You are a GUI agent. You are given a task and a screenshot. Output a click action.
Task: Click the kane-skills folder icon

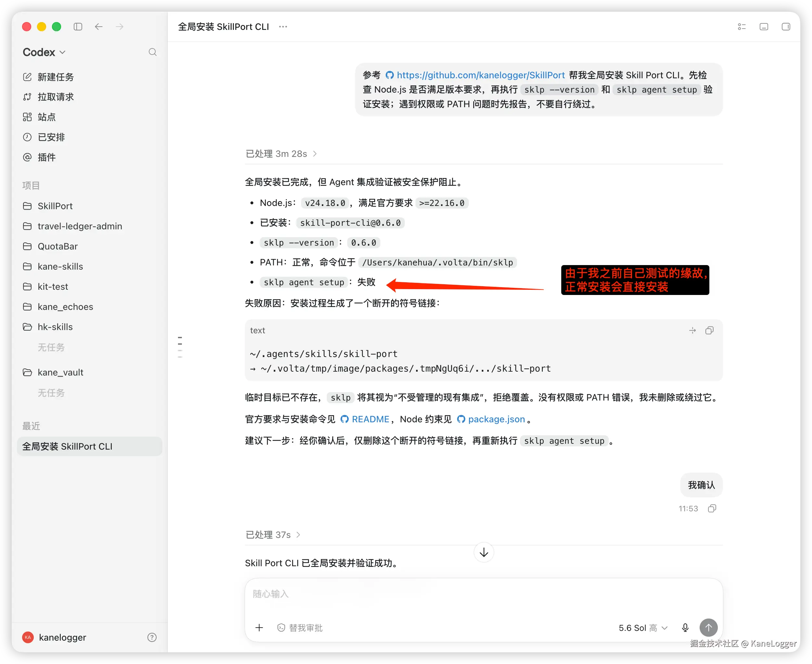click(27, 266)
